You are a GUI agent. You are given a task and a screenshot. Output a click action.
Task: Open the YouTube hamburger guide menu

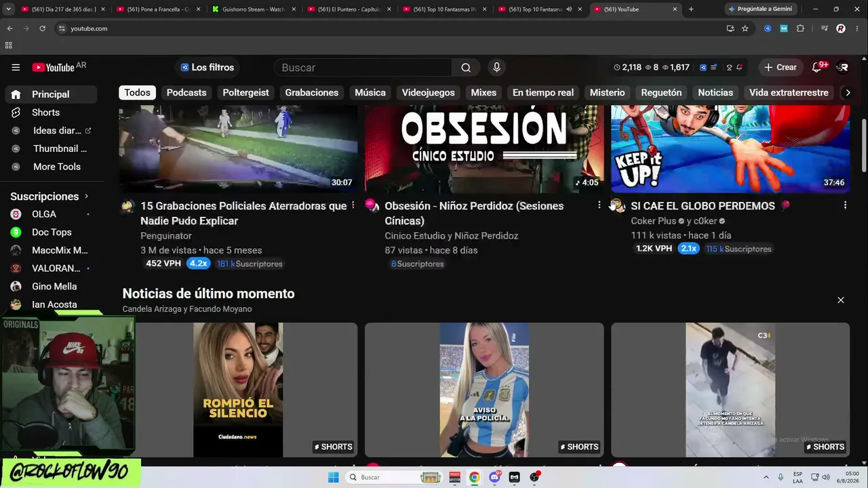(16, 67)
